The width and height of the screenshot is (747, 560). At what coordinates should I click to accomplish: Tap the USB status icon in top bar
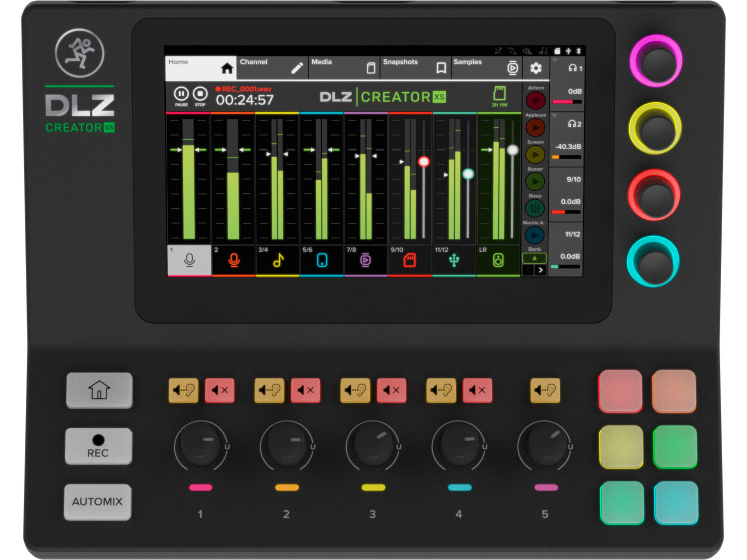[568, 51]
